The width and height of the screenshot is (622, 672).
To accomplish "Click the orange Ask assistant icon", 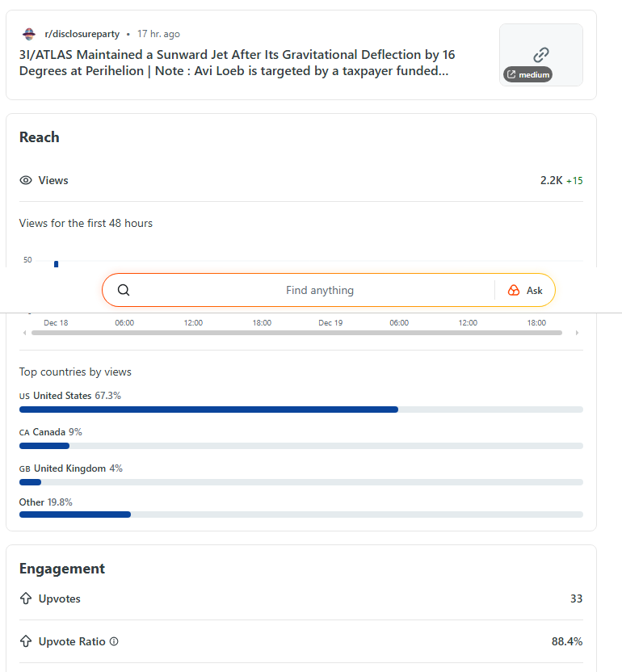I will pos(514,291).
